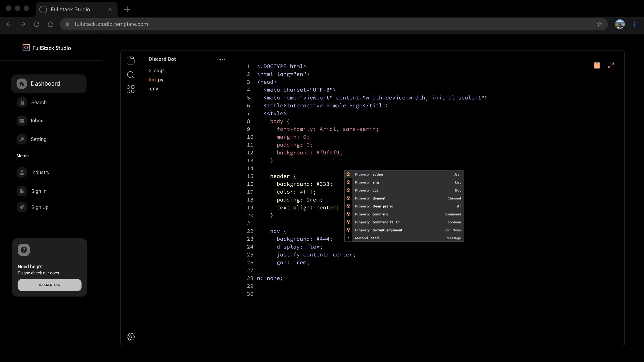Click the DOCUMENTAION button
644x362 pixels.
(x=50, y=285)
